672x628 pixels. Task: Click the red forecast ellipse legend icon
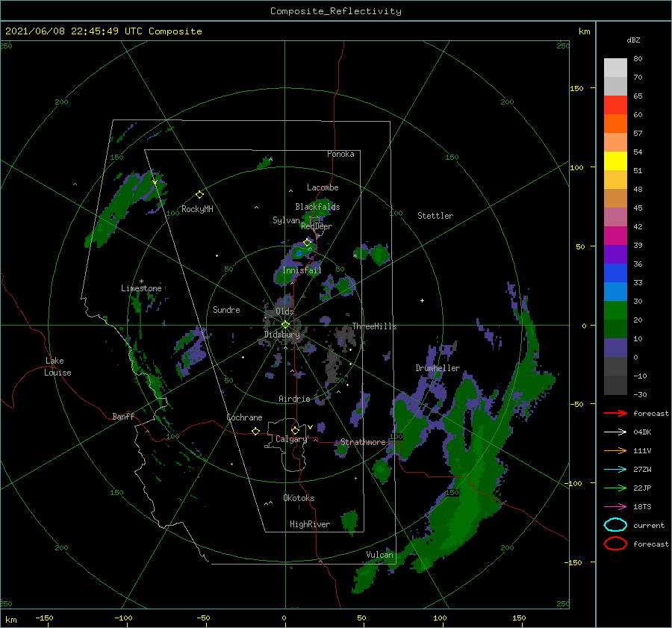pos(615,544)
